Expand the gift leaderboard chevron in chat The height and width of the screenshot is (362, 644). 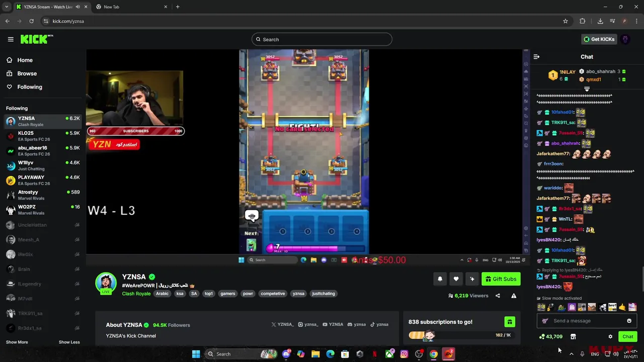click(x=587, y=89)
